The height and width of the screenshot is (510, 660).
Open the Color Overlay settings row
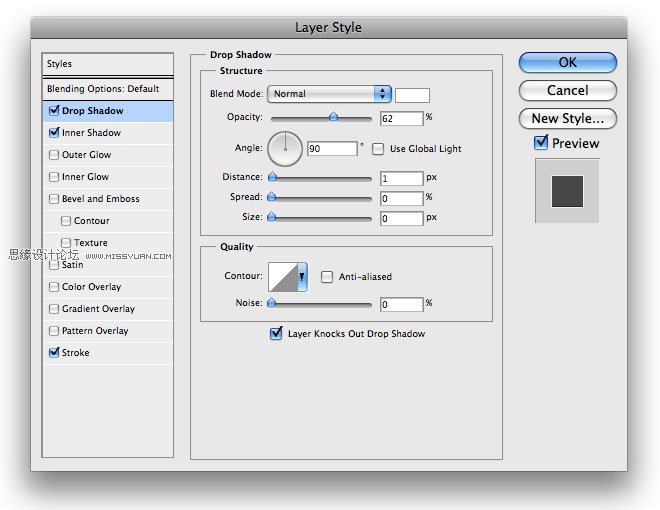pyautogui.click(x=108, y=287)
